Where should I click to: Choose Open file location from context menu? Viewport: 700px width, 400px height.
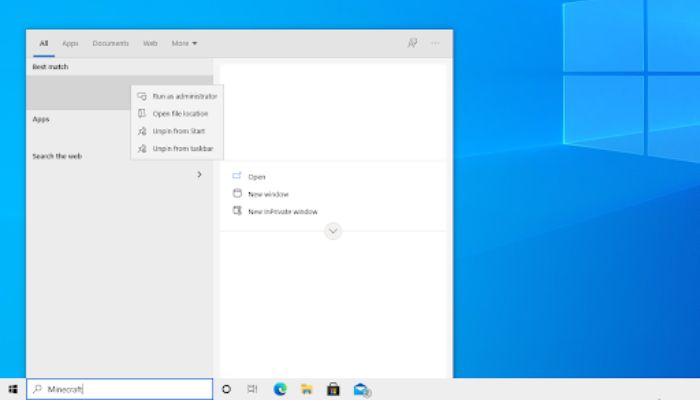coord(177,114)
